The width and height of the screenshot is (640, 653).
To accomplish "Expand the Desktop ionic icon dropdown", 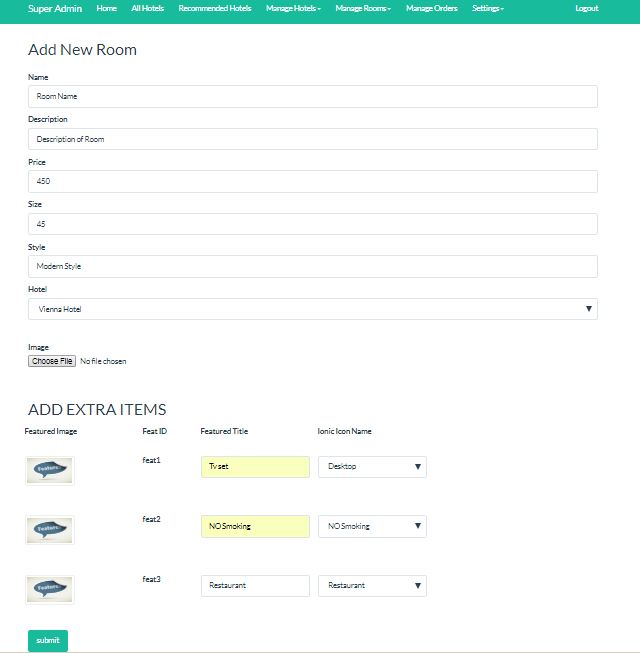I will click(372, 467).
